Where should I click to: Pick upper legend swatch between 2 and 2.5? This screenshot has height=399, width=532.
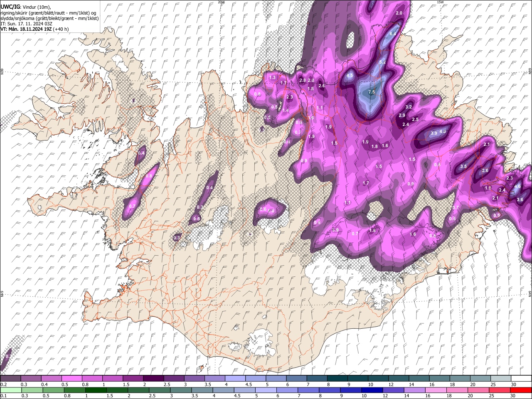click(153, 379)
